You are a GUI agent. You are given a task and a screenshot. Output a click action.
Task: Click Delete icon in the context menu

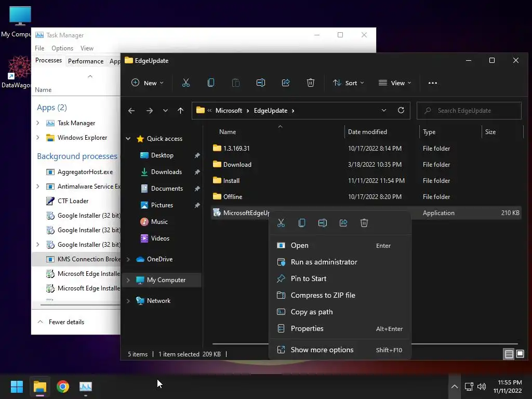tap(364, 223)
